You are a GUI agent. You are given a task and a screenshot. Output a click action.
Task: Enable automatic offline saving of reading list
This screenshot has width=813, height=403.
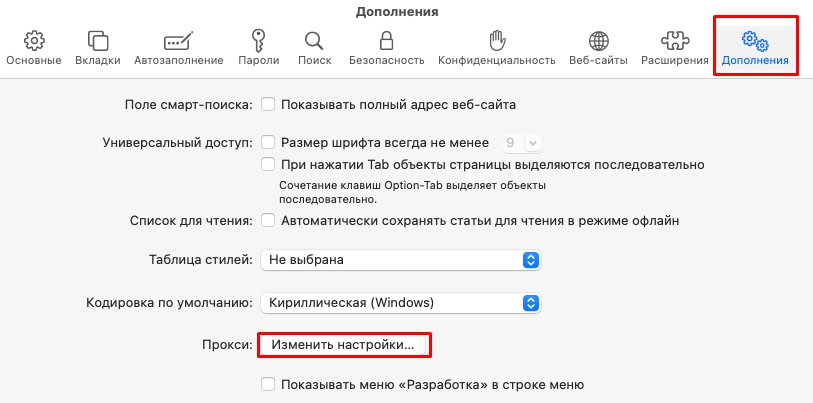tap(268, 220)
